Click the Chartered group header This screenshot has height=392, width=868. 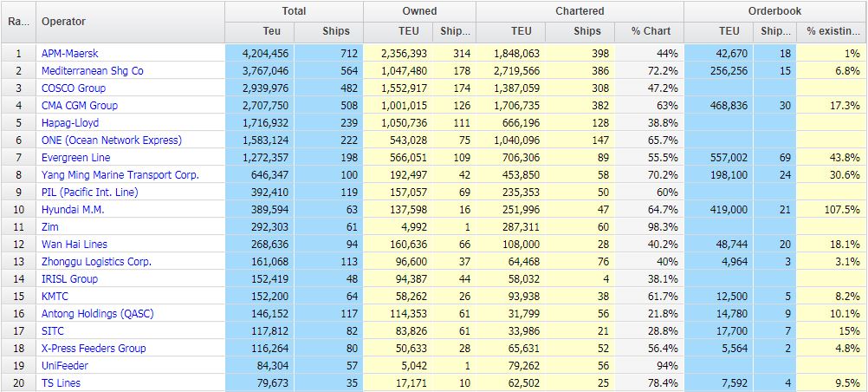[x=580, y=11]
